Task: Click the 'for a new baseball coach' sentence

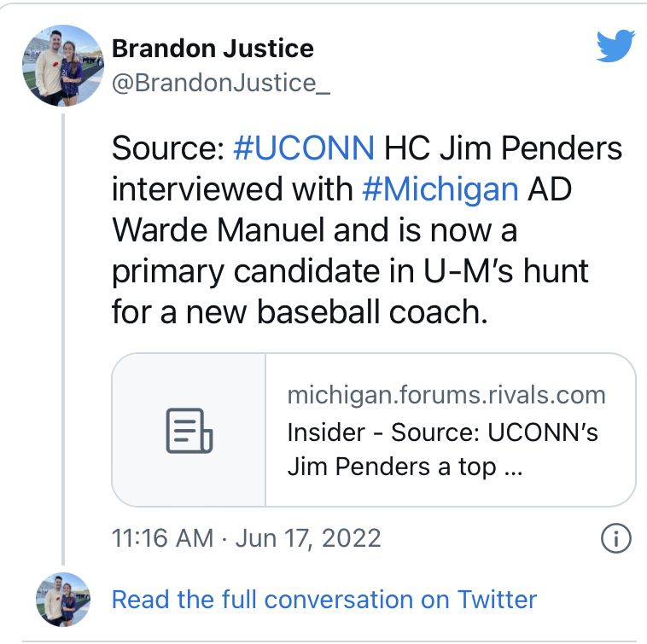Action: (x=300, y=312)
